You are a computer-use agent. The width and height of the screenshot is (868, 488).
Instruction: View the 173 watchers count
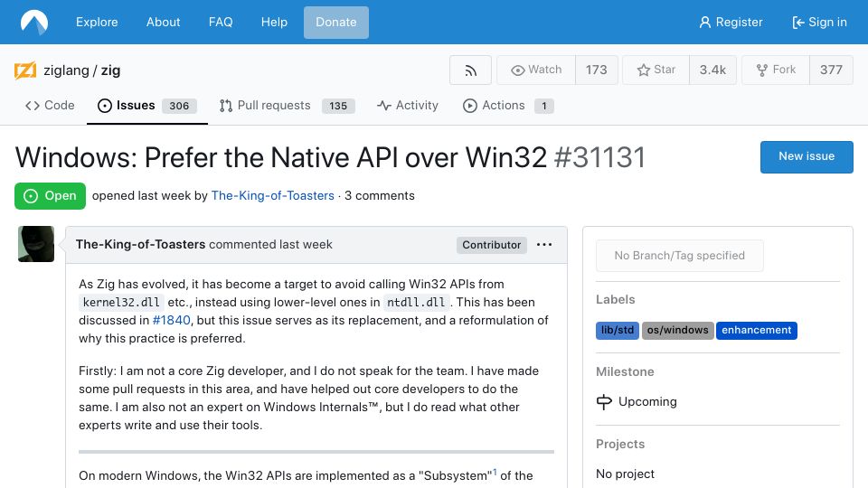click(x=596, y=70)
